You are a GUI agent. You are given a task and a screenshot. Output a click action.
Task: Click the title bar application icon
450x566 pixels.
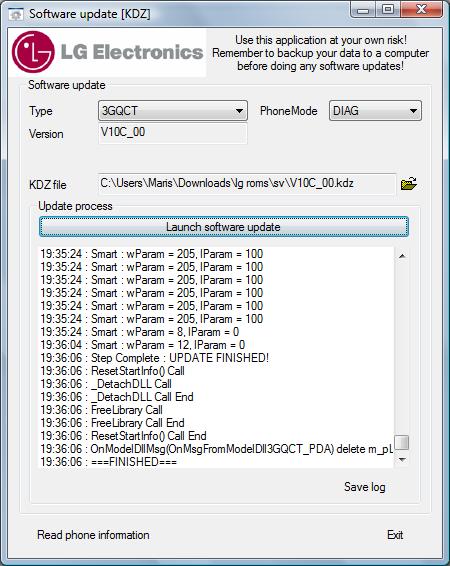pos(16,14)
